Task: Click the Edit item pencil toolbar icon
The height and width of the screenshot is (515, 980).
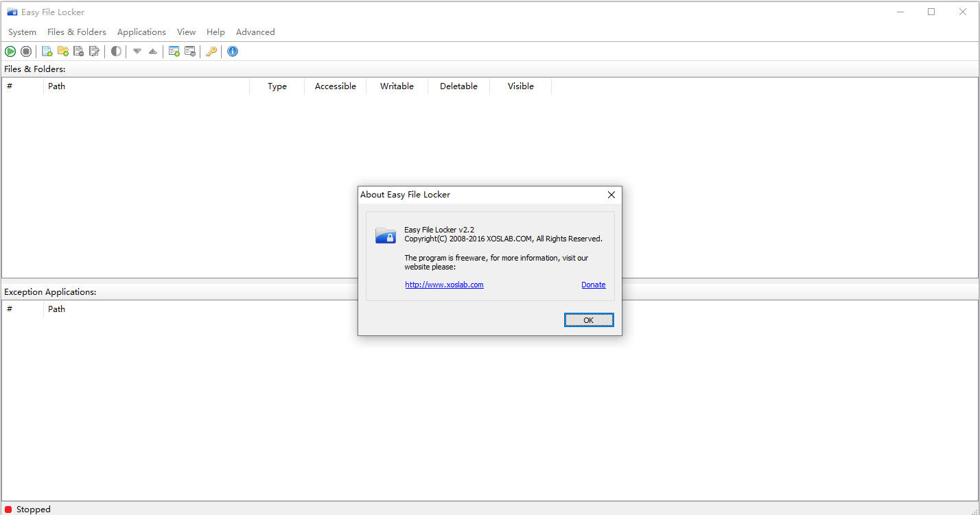Action: pyautogui.click(x=95, y=51)
